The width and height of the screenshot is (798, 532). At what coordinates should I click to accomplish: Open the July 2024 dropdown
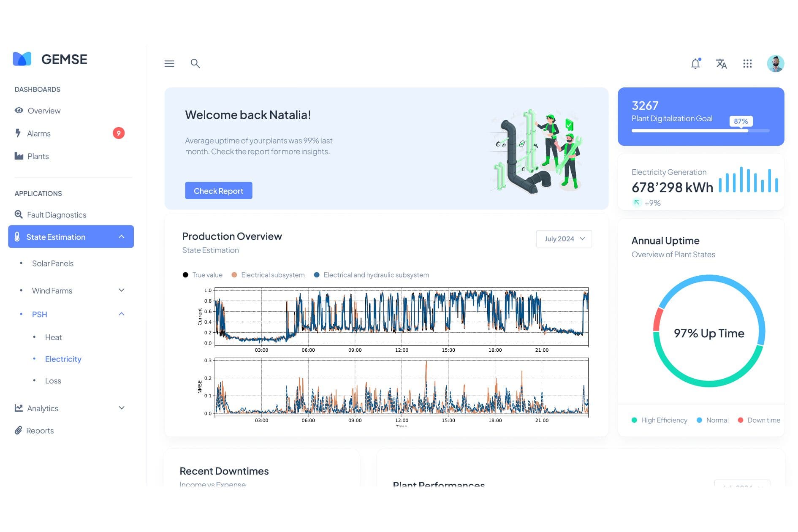coord(564,239)
